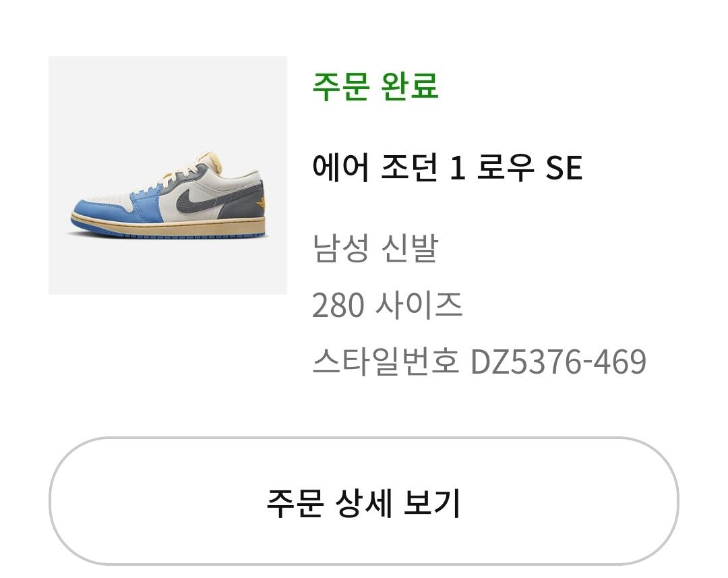
Task: Click the 280 사이즈 size line
Action: click(x=387, y=306)
